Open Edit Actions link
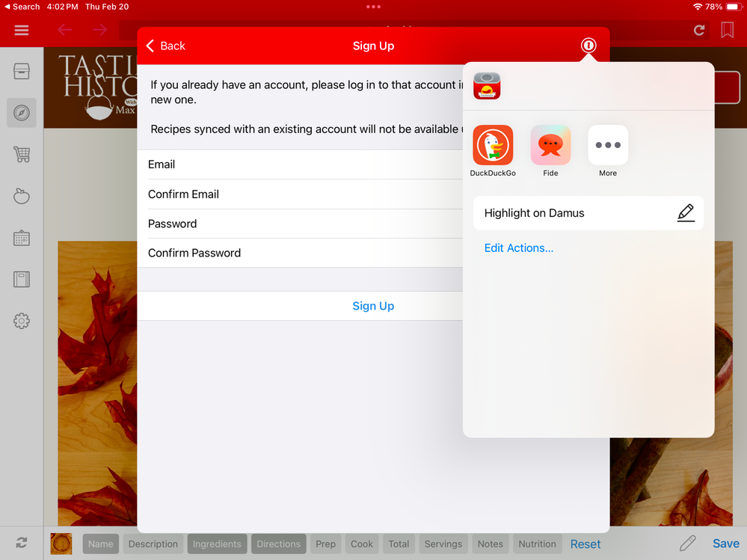This screenshot has width=747, height=560. tap(519, 248)
